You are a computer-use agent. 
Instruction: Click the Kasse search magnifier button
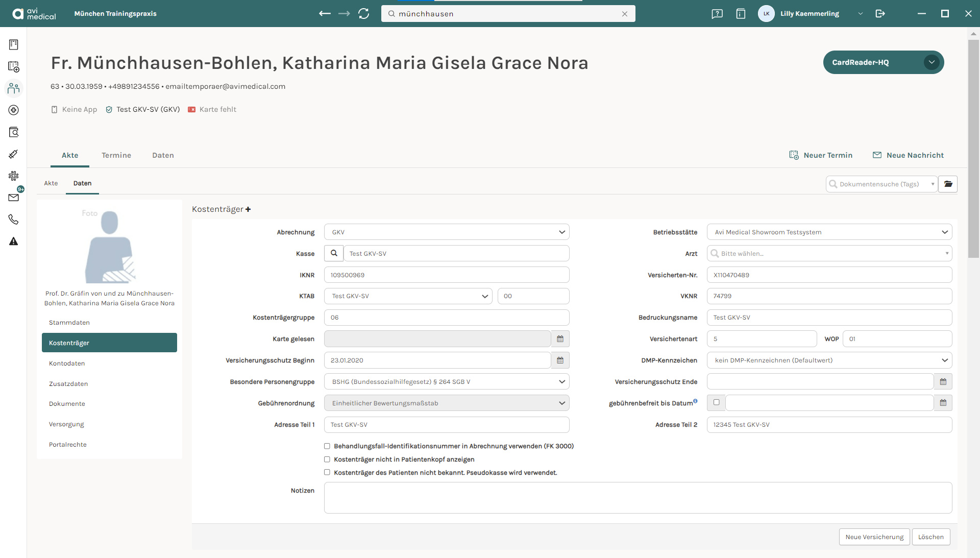click(334, 253)
